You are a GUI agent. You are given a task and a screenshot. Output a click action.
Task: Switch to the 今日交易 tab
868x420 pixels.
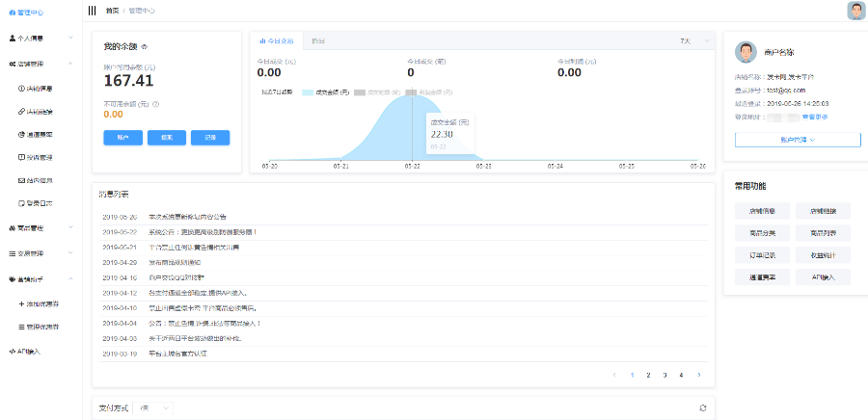277,40
